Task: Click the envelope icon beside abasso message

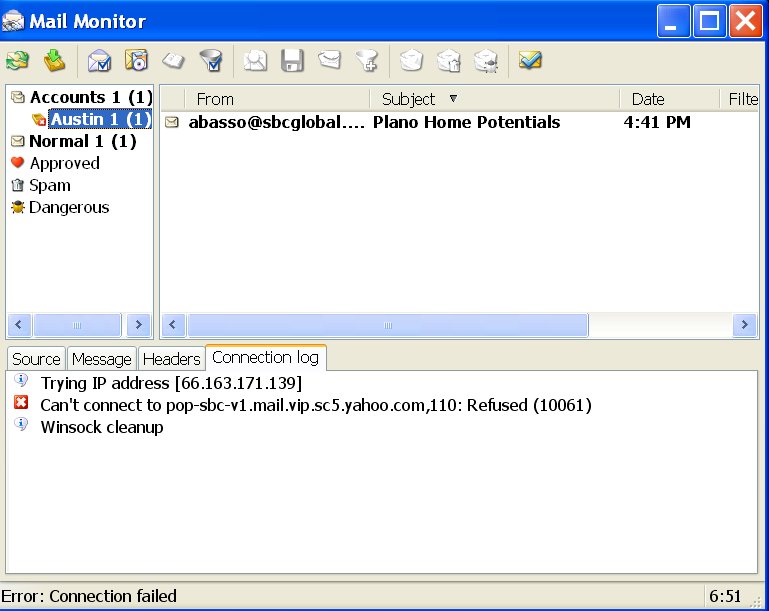Action: click(172, 122)
